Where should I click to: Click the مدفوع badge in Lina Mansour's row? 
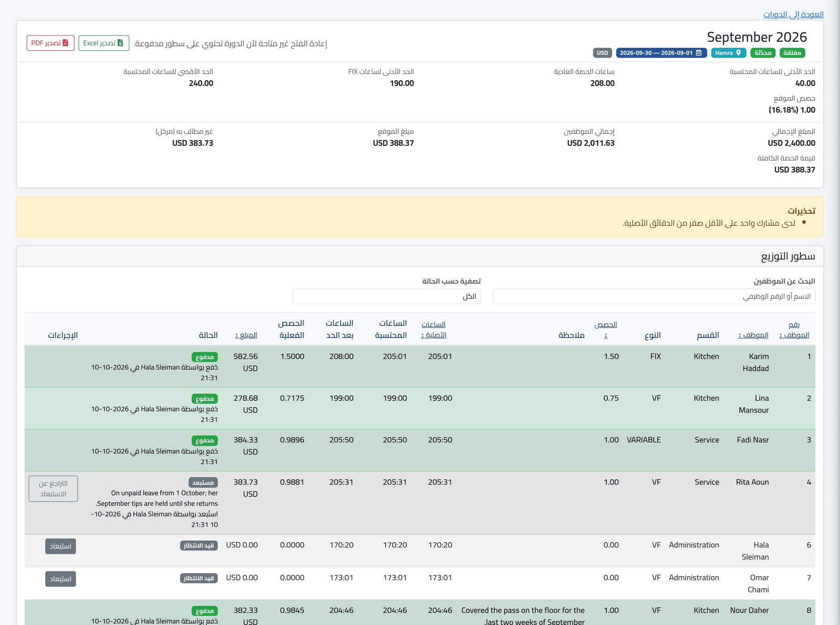tap(205, 399)
